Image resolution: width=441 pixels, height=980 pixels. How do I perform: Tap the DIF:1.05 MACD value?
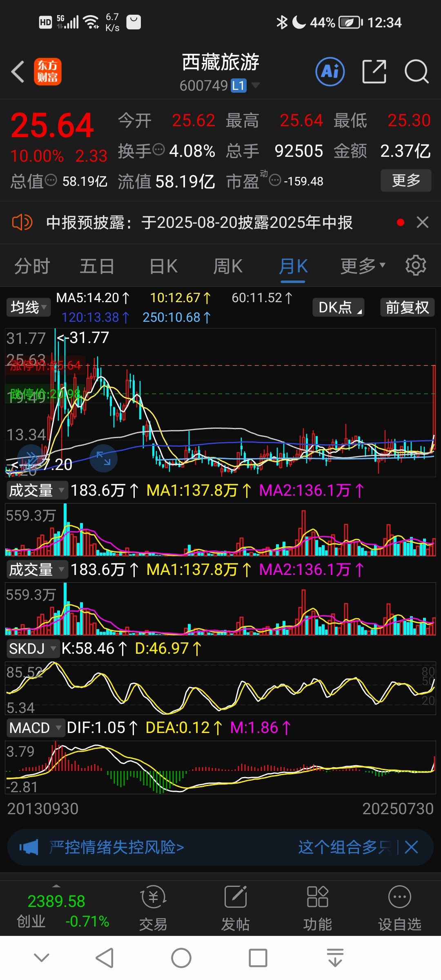(102, 728)
